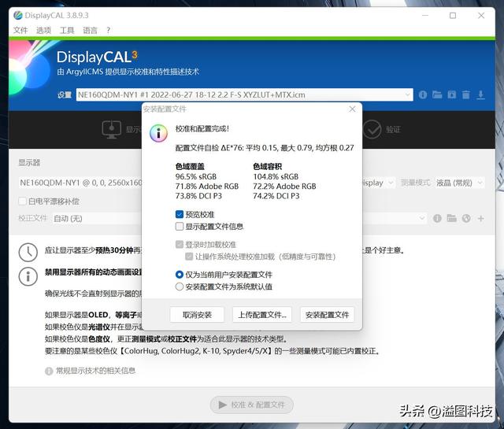Screen dimensions: 504x429
Task: Click the 安装配置文件 button
Action: 327,315
